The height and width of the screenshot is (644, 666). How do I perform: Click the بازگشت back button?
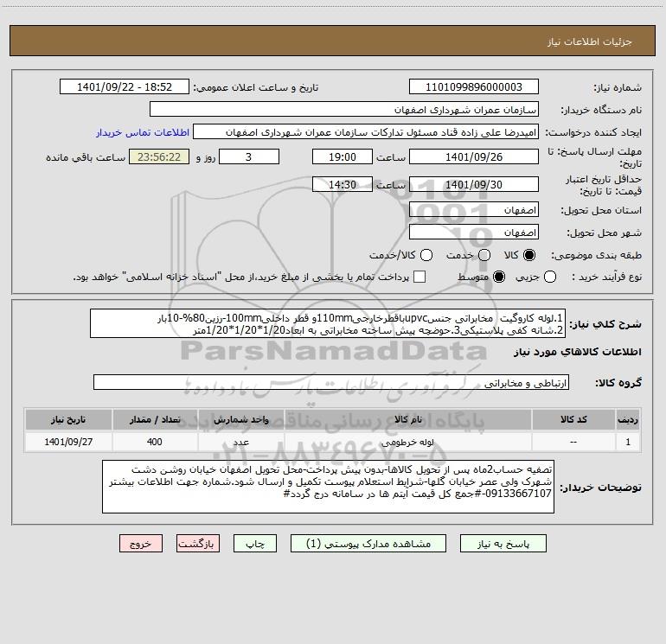(198, 544)
